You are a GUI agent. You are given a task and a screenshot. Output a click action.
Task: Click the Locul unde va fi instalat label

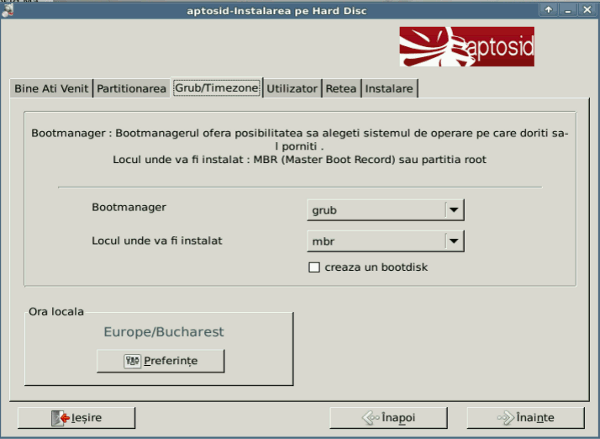pyautogui.click(x=157, y=241)
